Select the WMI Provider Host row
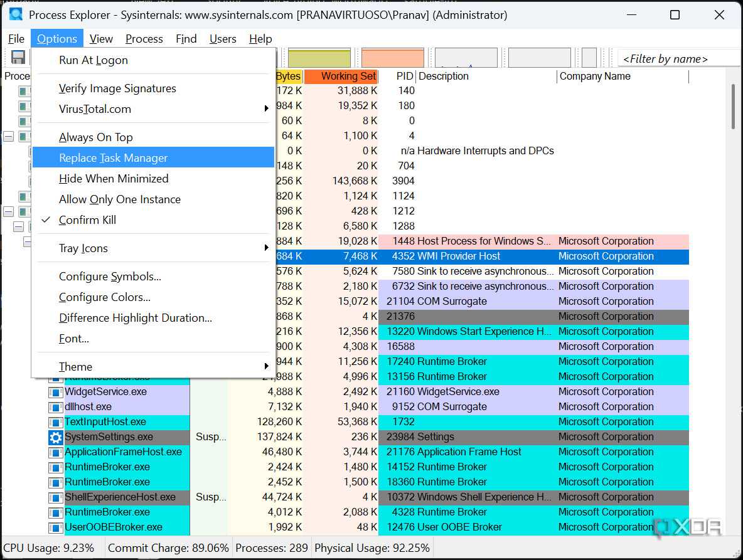This screenshot has width=743, height=560. coord(482,256)
